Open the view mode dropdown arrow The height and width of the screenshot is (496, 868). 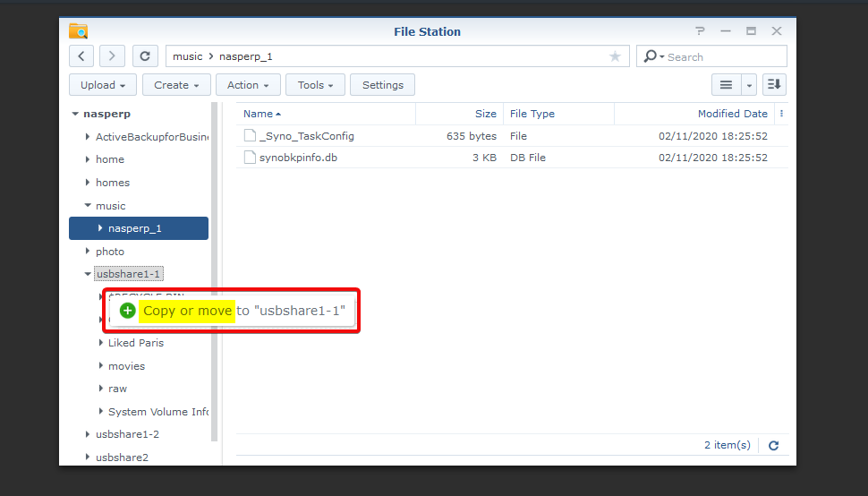pos(748,85)
